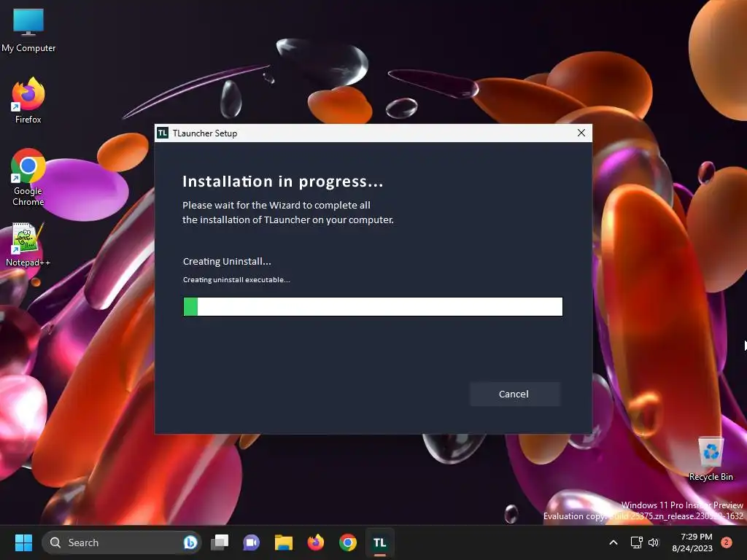Launch Chrome from the taskbar
The width and height of the screenshot is (747, 560).
[x=348, y=542]
